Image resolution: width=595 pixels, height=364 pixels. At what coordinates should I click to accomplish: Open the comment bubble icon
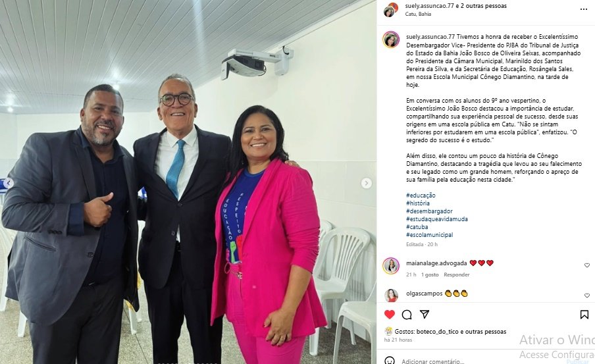coord(407,314)
